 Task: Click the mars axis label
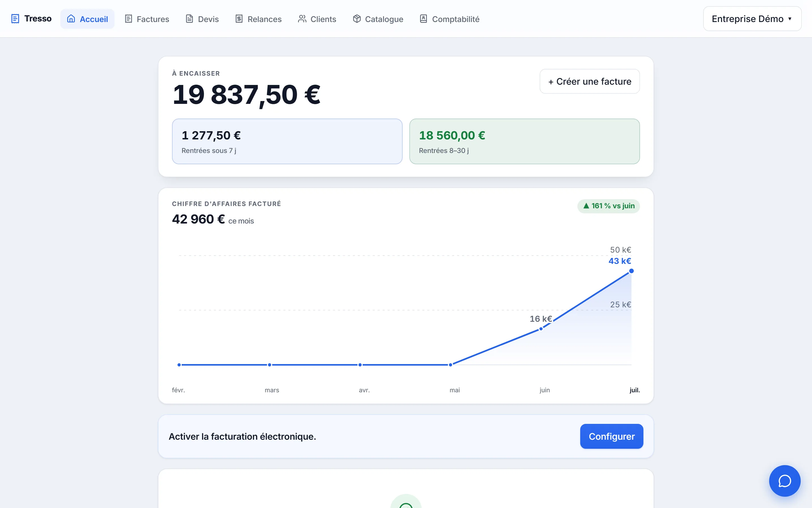coord(272,390)
